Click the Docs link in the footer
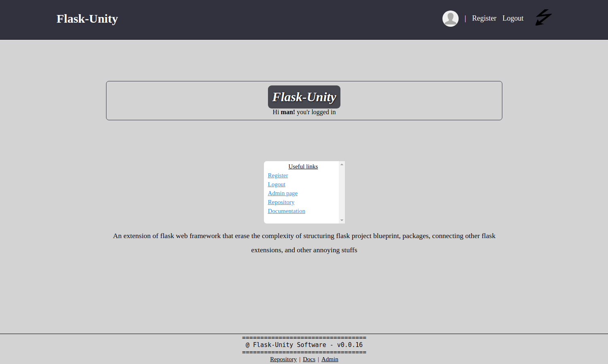The image size is (608, 364). coord(309,359)
